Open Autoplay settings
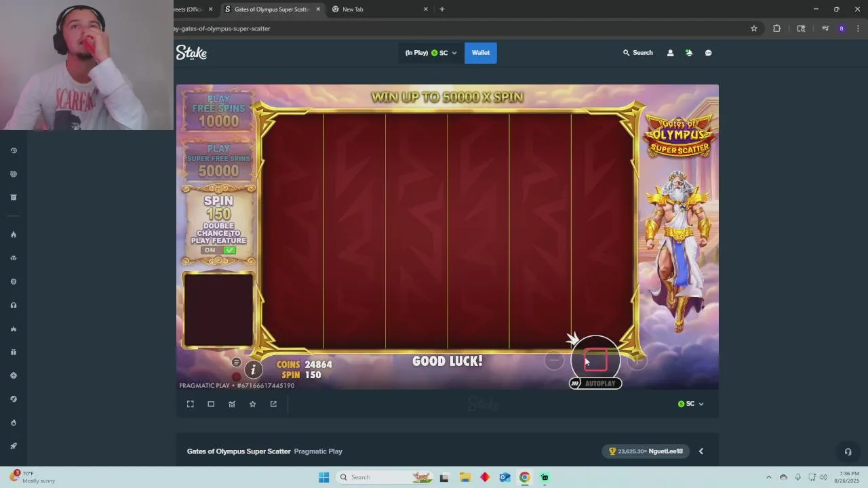The height and width of the screenshot is (488, 868). click(595, 384)
